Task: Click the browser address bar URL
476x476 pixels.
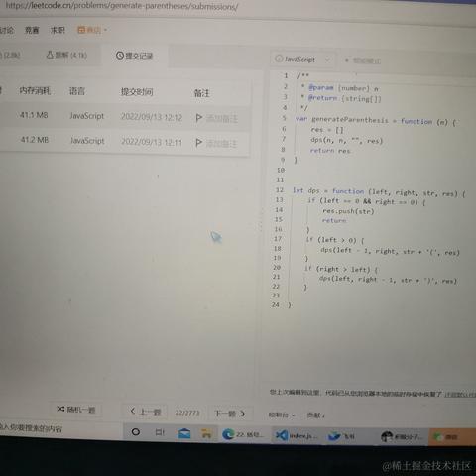Action: (122, 6)
